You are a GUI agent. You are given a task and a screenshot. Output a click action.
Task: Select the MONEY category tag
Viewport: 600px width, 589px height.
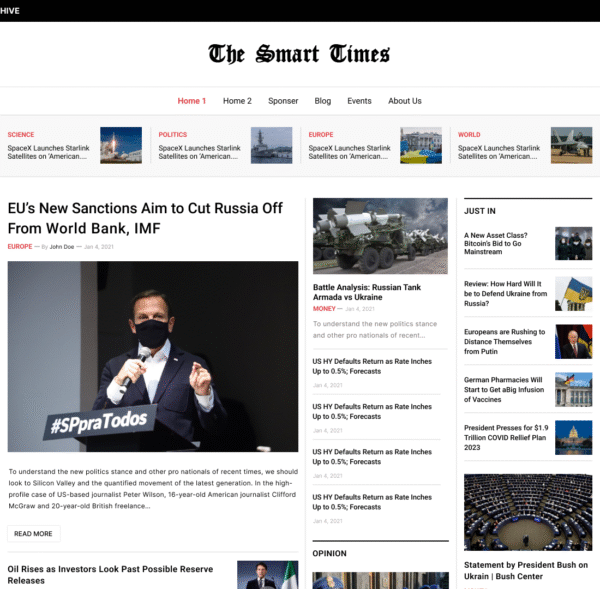pyautogui.click(x=324, y=309)
